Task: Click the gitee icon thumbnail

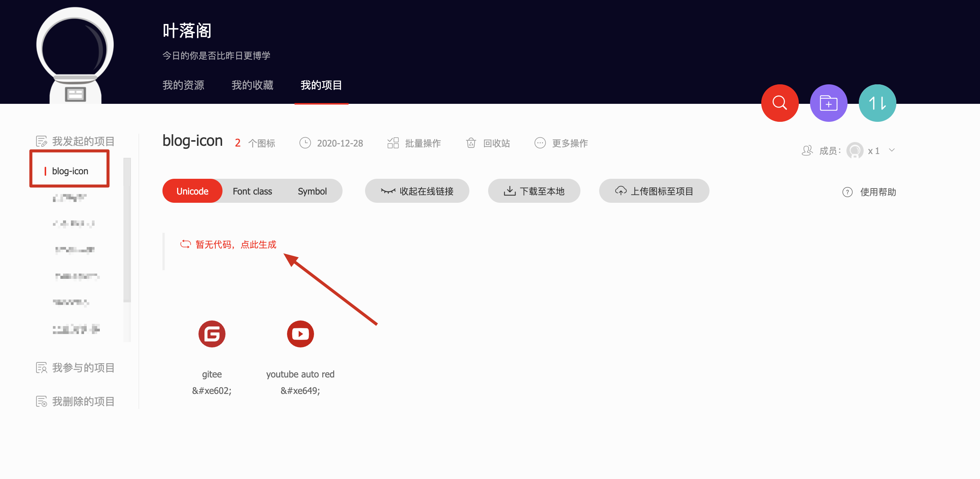Action: (x=212, y=334)
